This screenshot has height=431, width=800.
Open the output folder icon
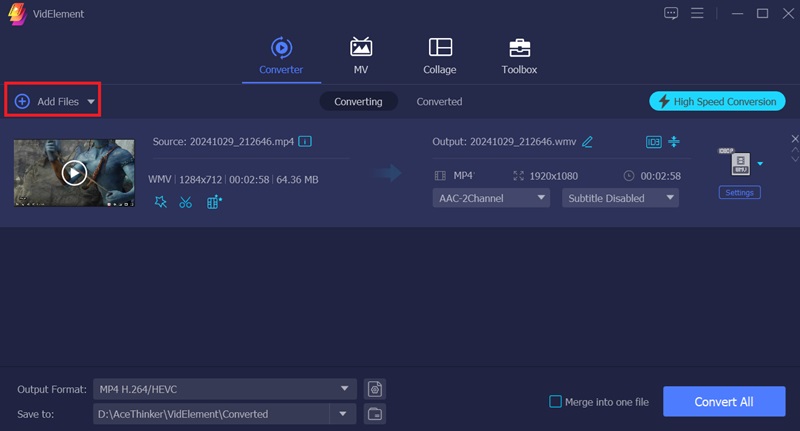coord(375,414)
